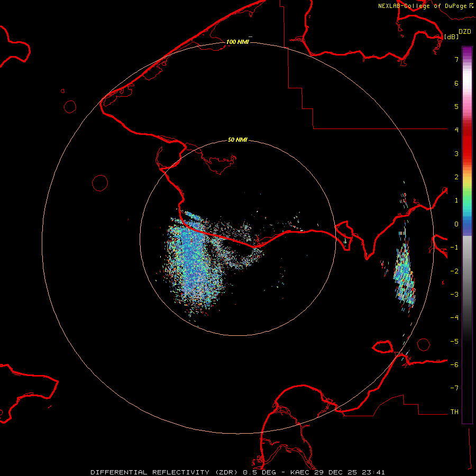
Task: Click the -5 value on color scale
Action: click(454, 342)
